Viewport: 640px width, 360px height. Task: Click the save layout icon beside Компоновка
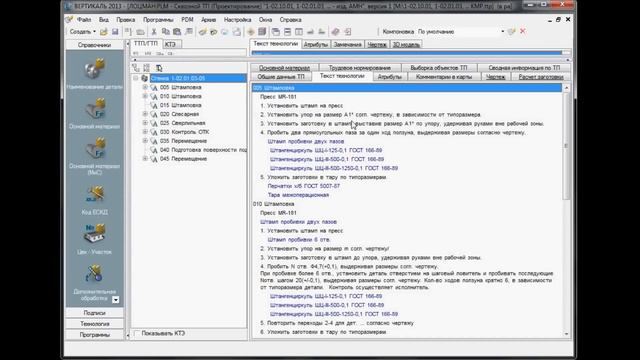pos(511,31)
